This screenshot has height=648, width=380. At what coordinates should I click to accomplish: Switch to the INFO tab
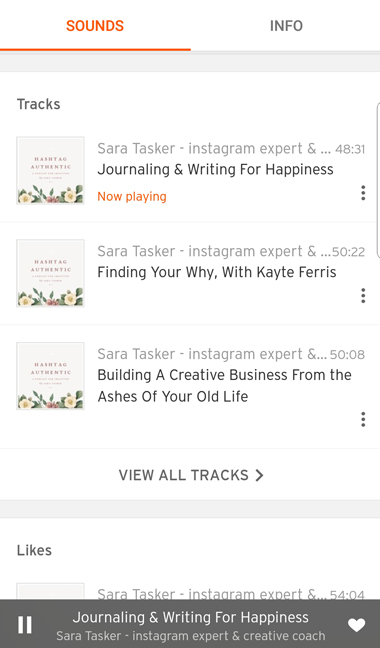click(286, 26)
